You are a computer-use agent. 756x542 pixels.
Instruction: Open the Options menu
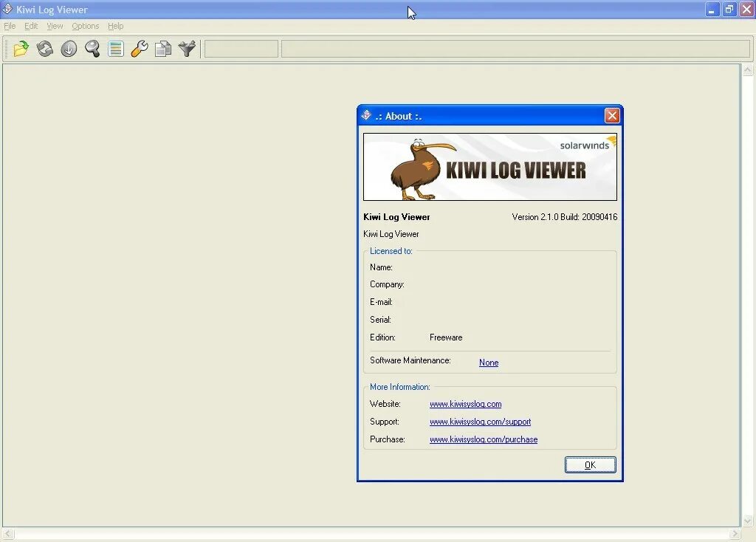tap(86, 26)
